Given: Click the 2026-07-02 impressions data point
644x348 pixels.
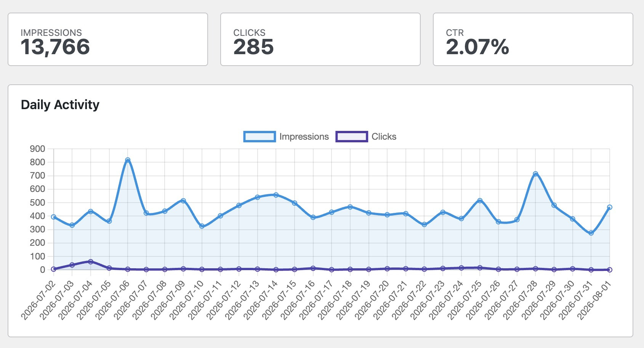Looking at the screenshot, I should (x=54, y=217).
